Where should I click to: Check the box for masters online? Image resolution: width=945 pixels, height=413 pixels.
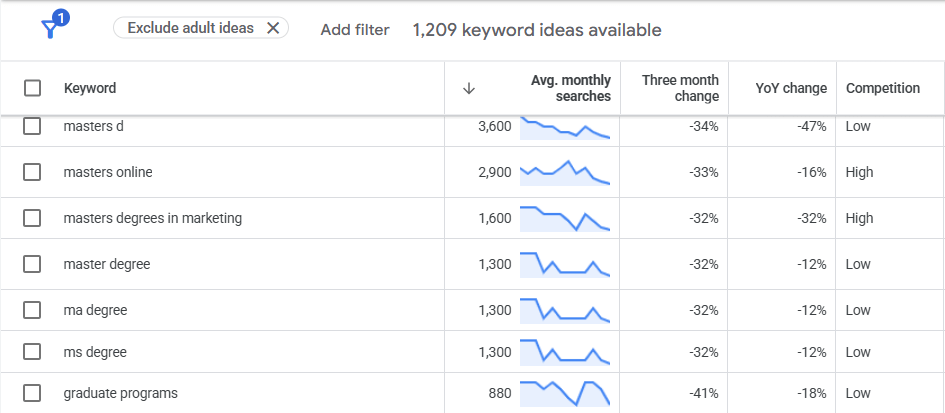[x=32, y=172]
